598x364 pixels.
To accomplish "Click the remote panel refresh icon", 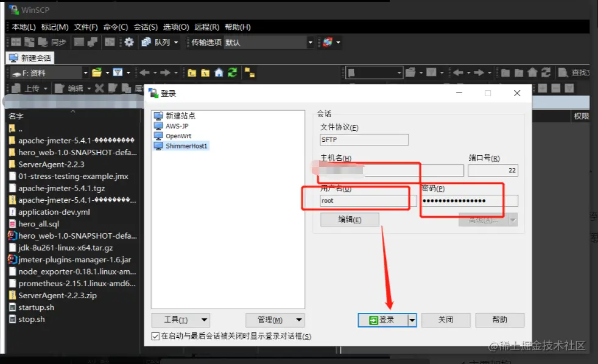I will [546, 72].
